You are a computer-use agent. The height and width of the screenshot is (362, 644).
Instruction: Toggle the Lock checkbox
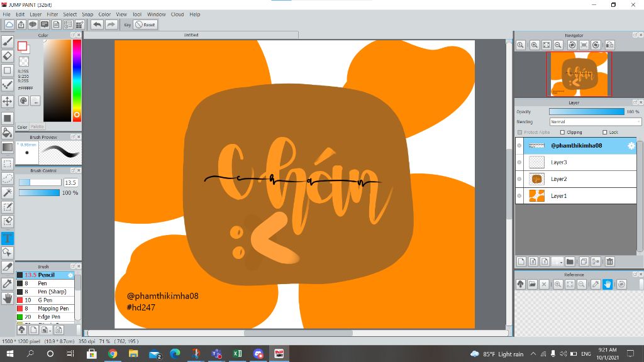pos(604,132)
